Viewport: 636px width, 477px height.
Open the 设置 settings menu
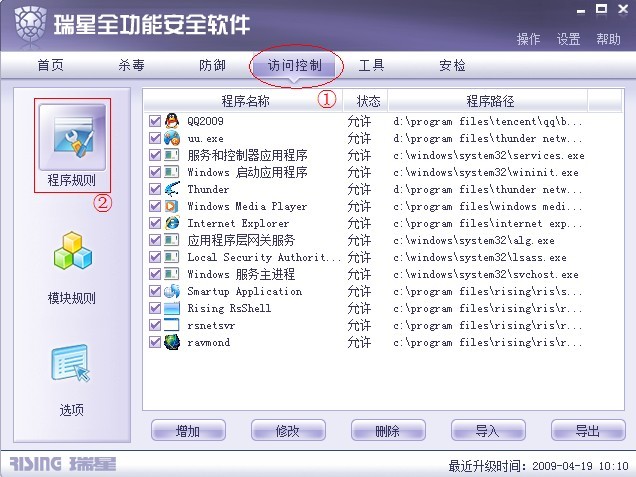coord(568,39)
